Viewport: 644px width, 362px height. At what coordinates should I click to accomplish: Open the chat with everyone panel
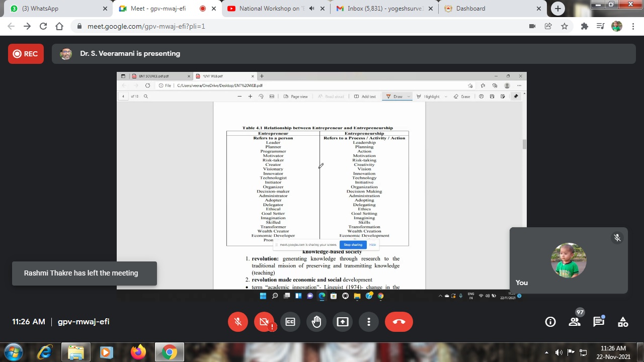pyautogui.click(x=599, y=322)
